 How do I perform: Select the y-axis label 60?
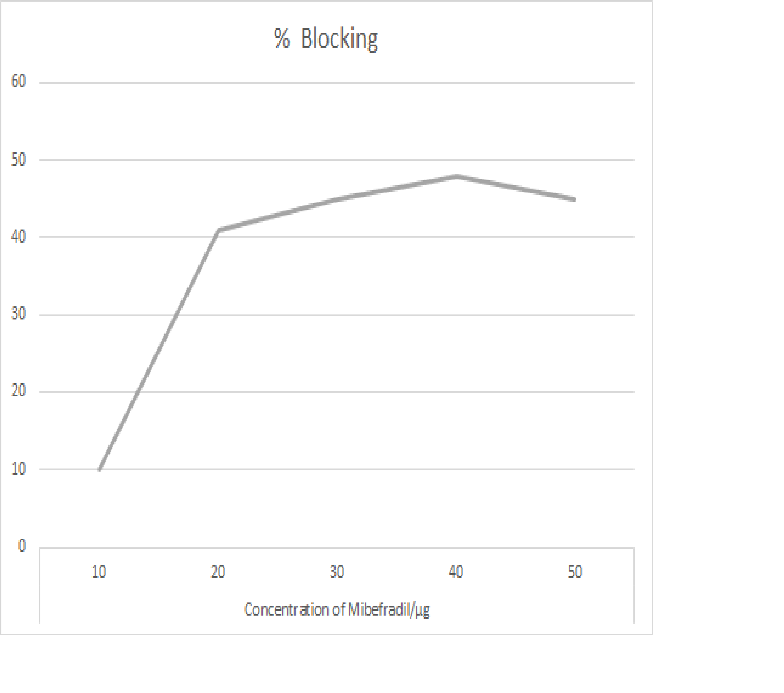pyautogui.click(x=18, y=81)
